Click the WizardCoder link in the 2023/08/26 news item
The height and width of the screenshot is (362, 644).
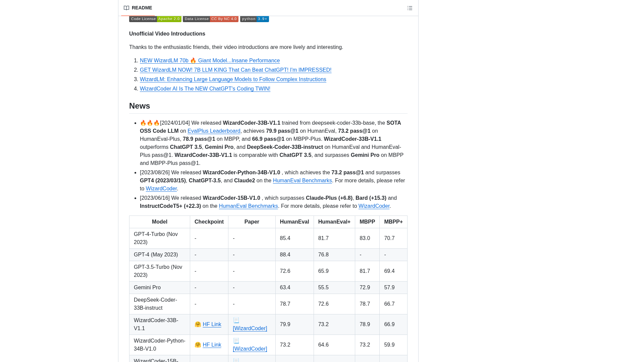click(161, 188)
